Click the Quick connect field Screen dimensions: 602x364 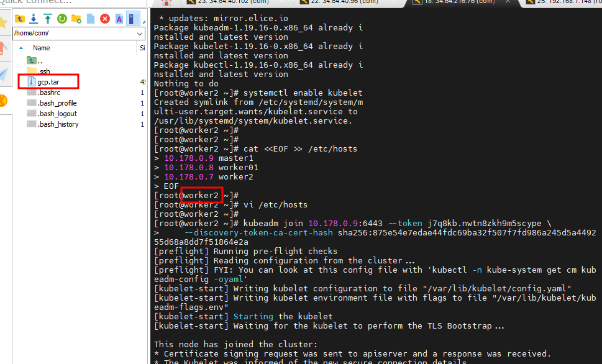click(73, 2)
